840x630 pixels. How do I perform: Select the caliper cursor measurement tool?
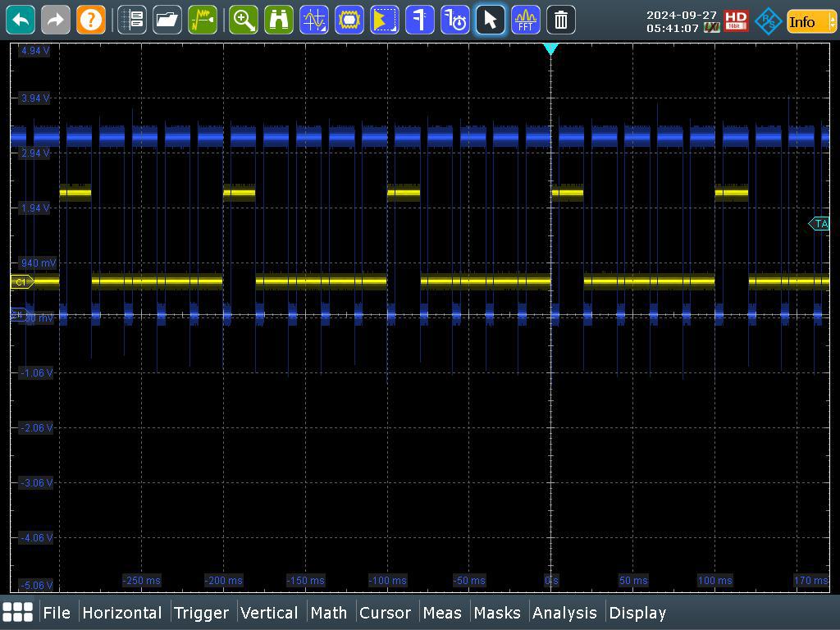(420, 20)
